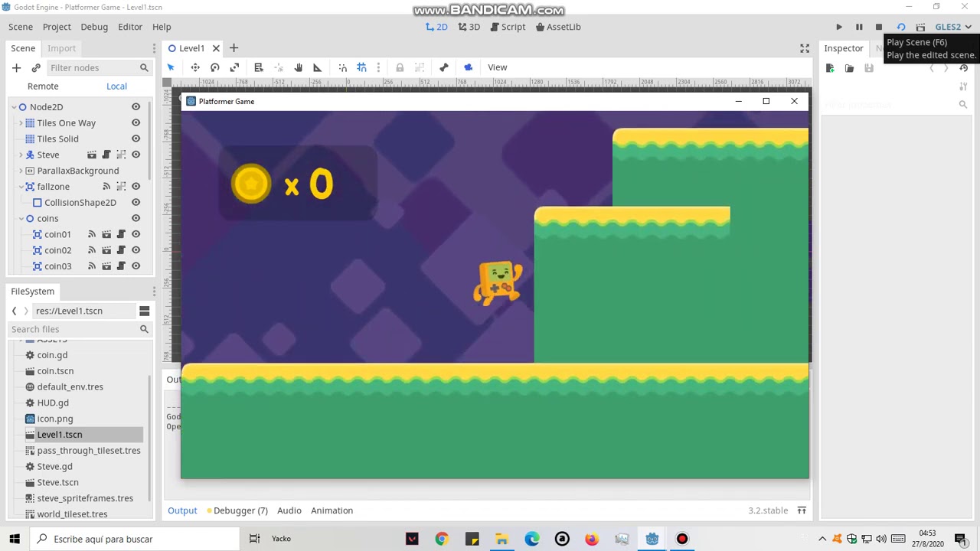Open the Scene menu

21,27
